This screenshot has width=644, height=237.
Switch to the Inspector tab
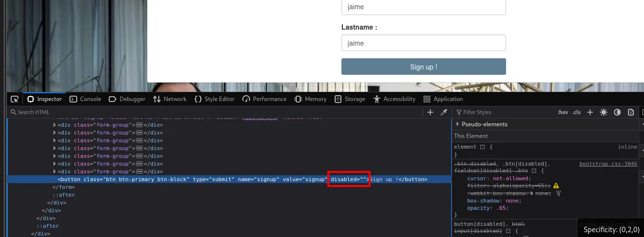[45, 99]
